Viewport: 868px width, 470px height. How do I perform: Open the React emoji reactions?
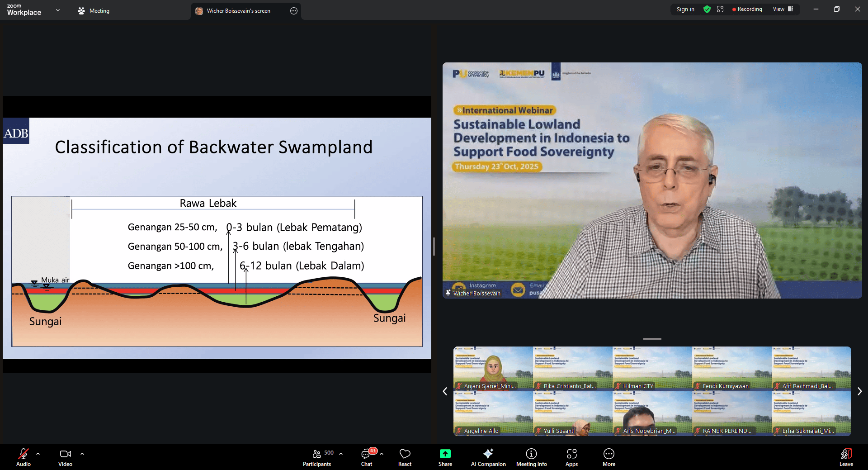(405, 457)
